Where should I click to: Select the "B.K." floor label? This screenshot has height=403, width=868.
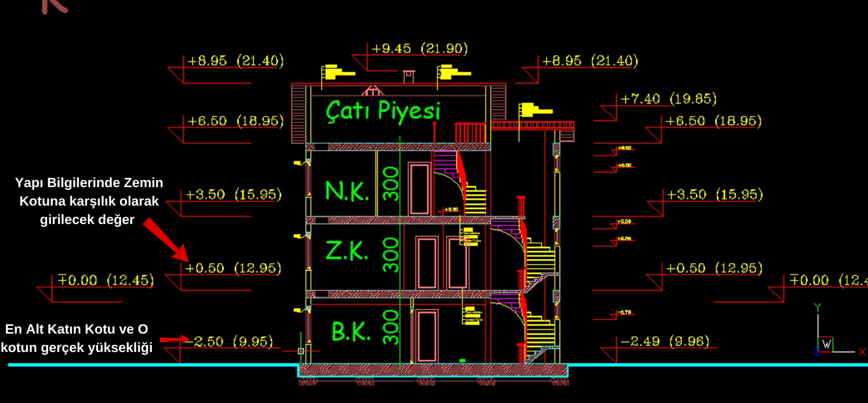coord(351,331)
